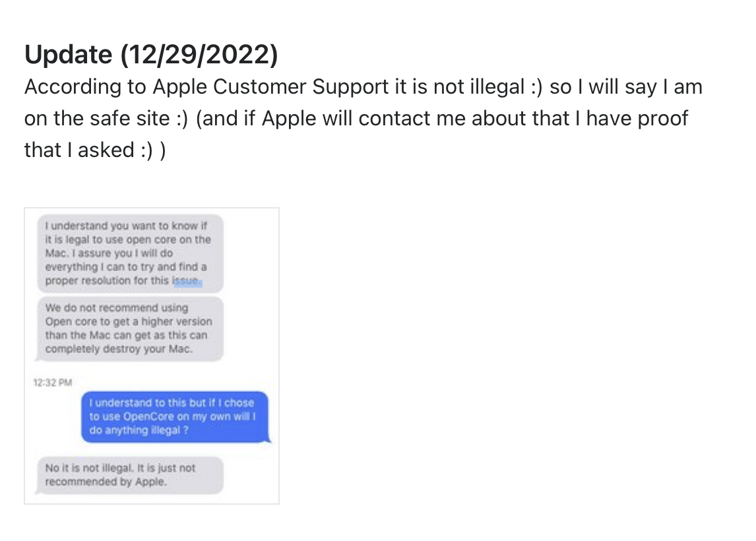Select the "We do not recommend" message bubble
Image resolution: width=756 pixels, height=541 pixels.
[129, 329]
